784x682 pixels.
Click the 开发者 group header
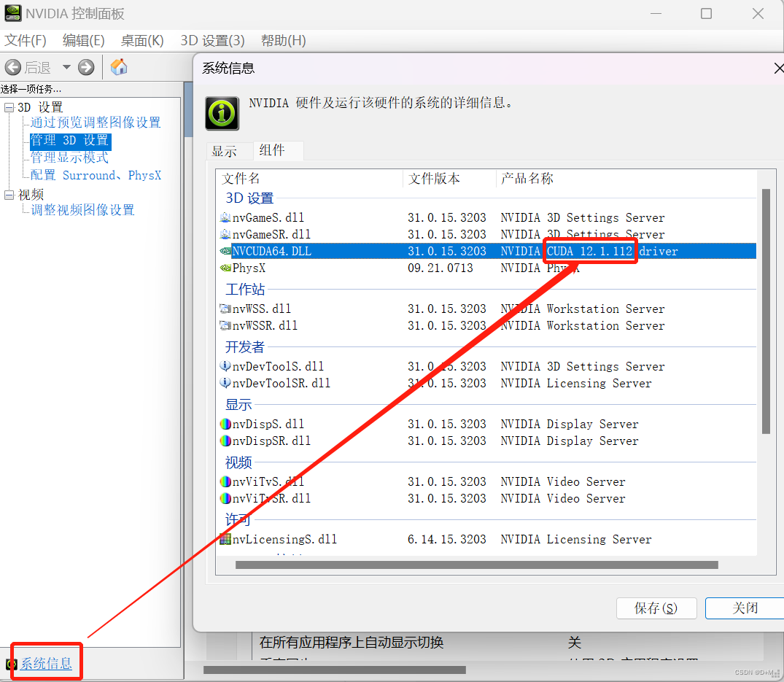pyautogui.click(x=244, y=346)
